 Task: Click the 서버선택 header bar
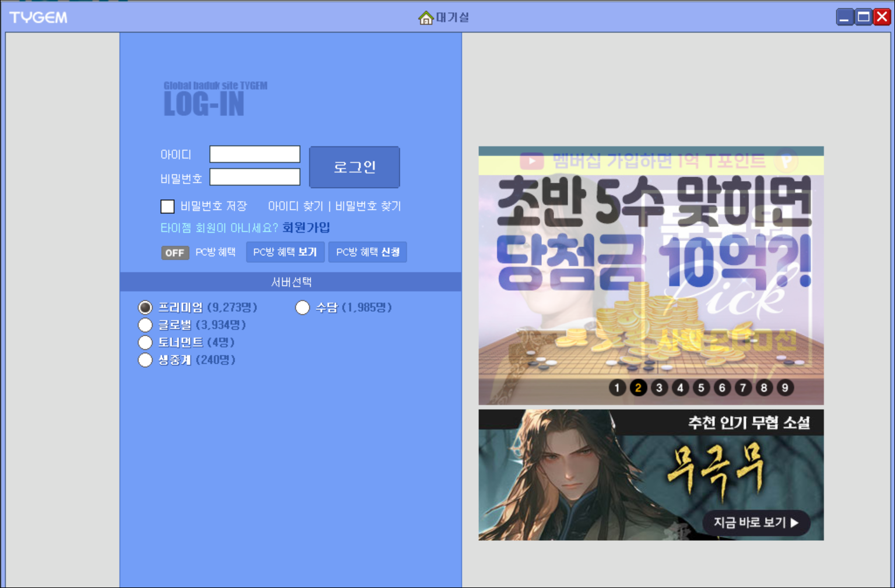coord(291,282)
